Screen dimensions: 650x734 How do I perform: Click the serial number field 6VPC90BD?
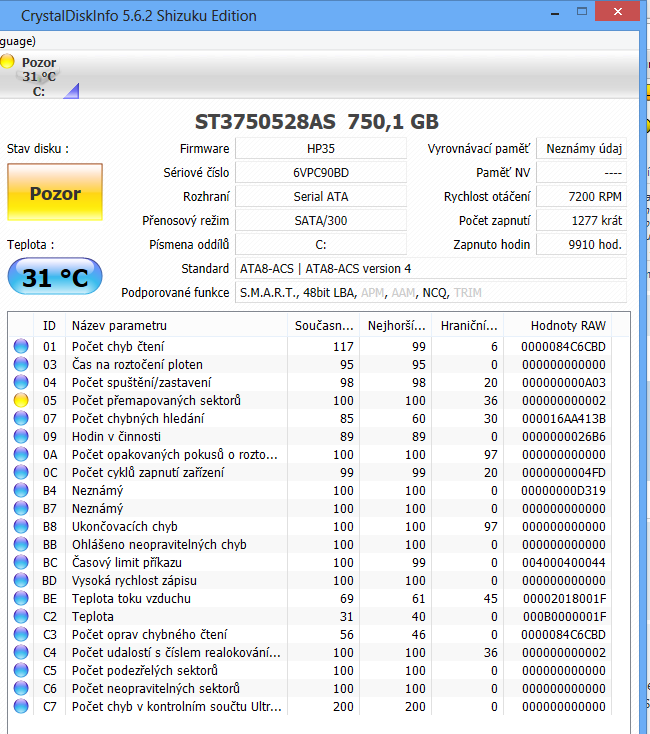pos(321,172)
